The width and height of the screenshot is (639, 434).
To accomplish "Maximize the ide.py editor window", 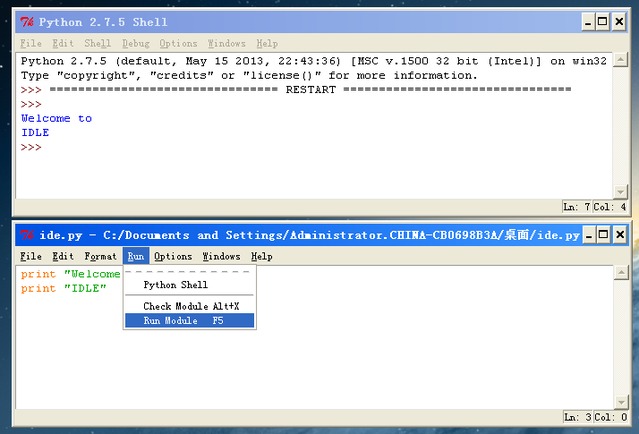I will (x=604, y=235).
